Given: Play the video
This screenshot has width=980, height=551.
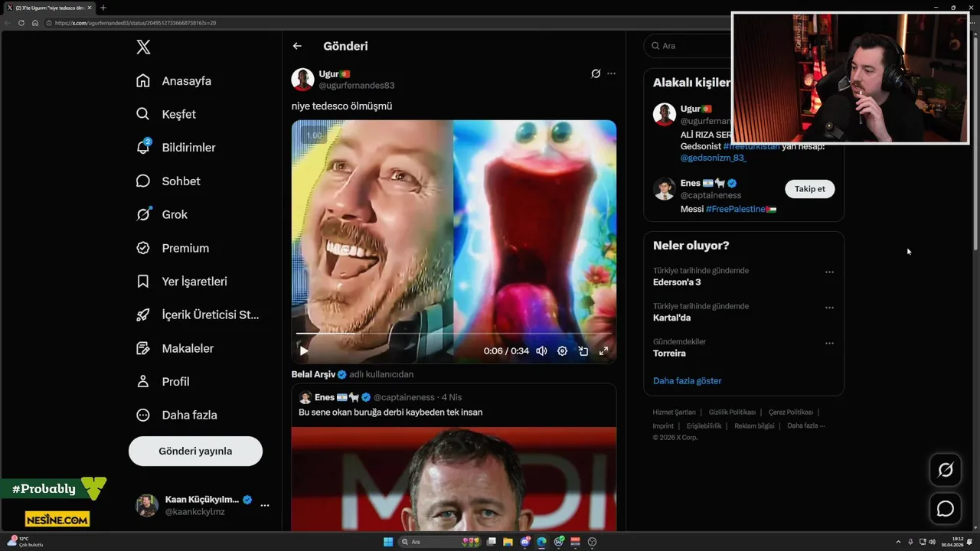Looking at the screenshot, I should [304, 350].
